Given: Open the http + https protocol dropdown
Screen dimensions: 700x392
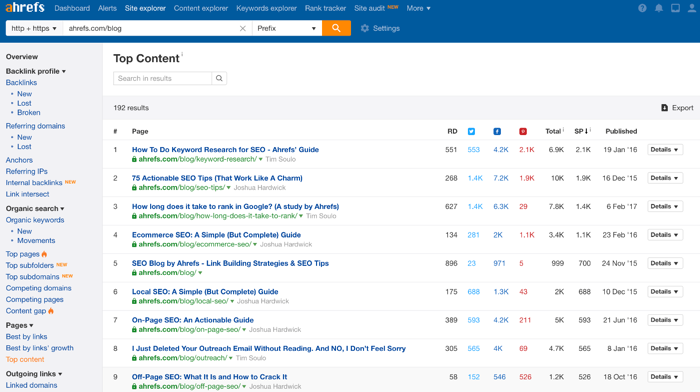Looking at the screenshot, I should 34,28.
